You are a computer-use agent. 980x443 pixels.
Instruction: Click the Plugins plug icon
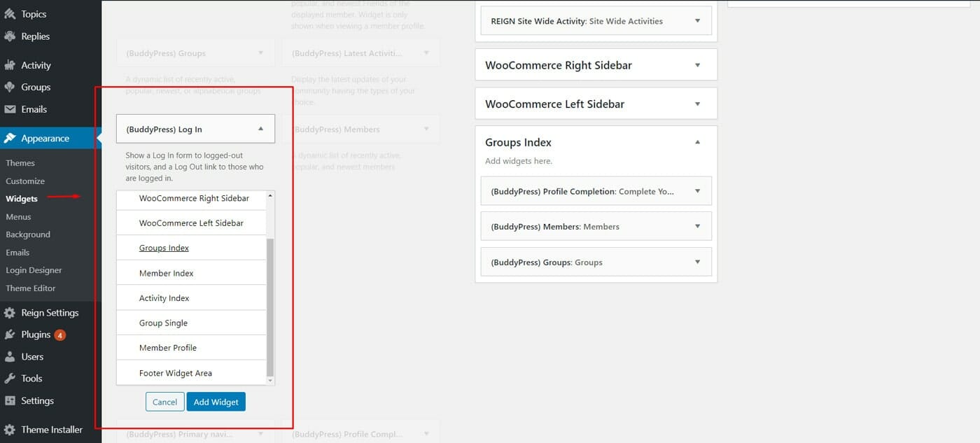tap(10, 335)
